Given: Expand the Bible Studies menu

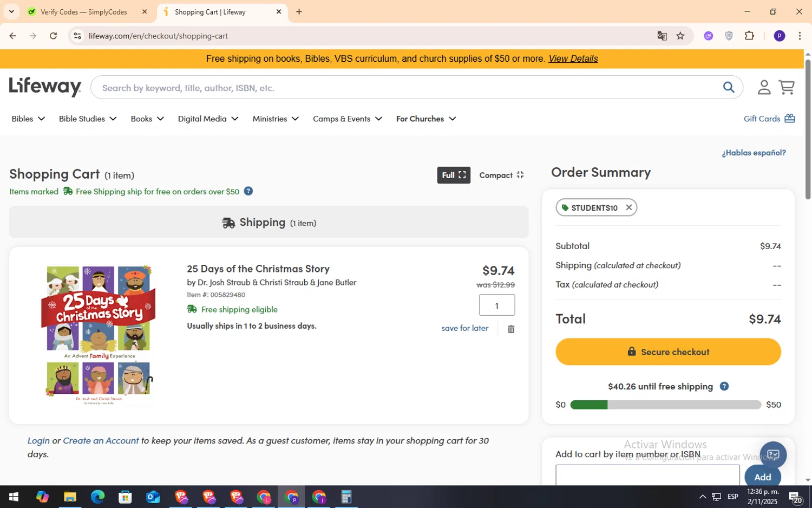Looking at the screenshot, I should click(88, 119).
